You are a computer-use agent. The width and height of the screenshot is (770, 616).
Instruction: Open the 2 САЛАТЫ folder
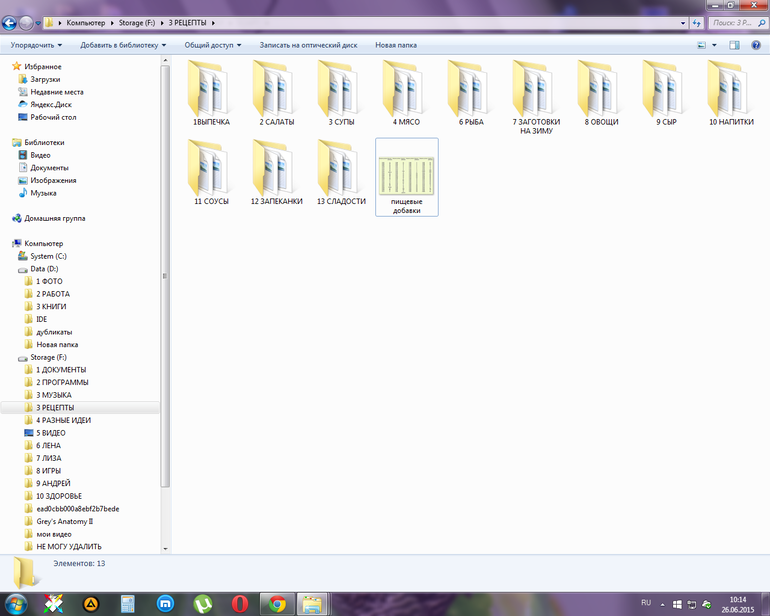(x=276, y=93)
